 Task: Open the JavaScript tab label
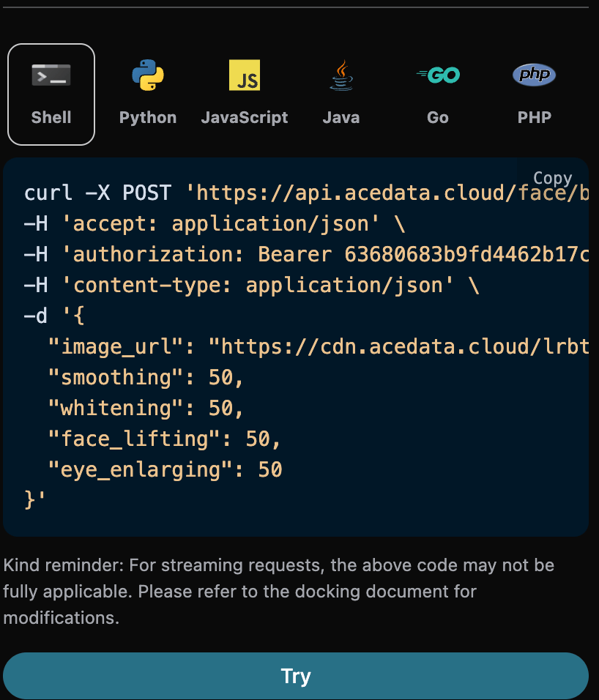245,117
